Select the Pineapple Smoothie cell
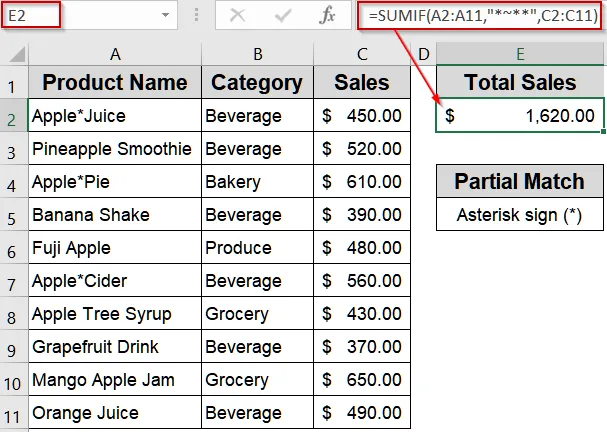Image resolution: width=607 pixels, height=432 pixels. point(115,148)
